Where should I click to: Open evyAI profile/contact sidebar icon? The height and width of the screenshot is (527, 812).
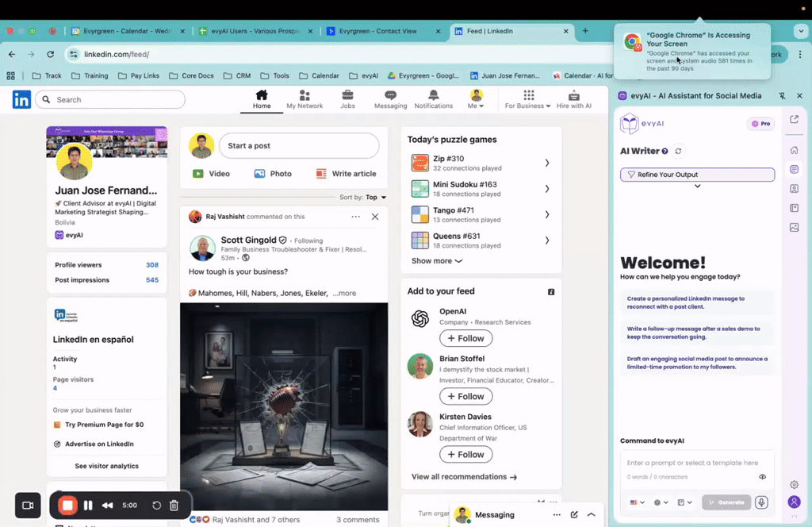794,189
